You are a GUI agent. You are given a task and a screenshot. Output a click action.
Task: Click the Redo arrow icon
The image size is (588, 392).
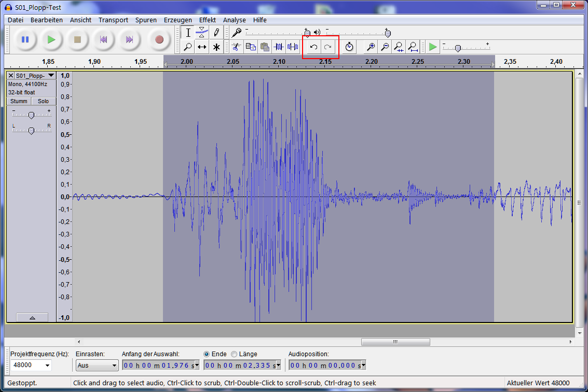click(x=328, y=47)
